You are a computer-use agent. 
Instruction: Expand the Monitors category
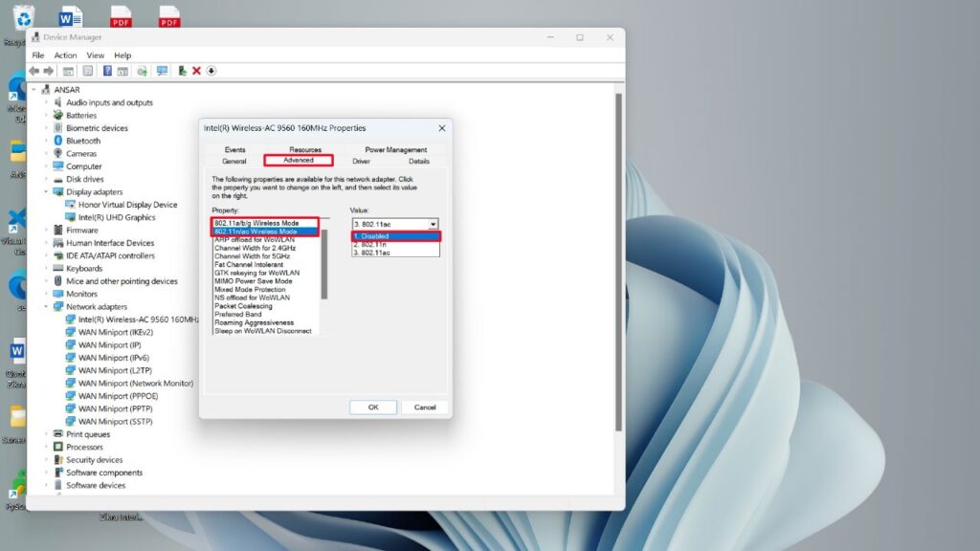point(46,294)
